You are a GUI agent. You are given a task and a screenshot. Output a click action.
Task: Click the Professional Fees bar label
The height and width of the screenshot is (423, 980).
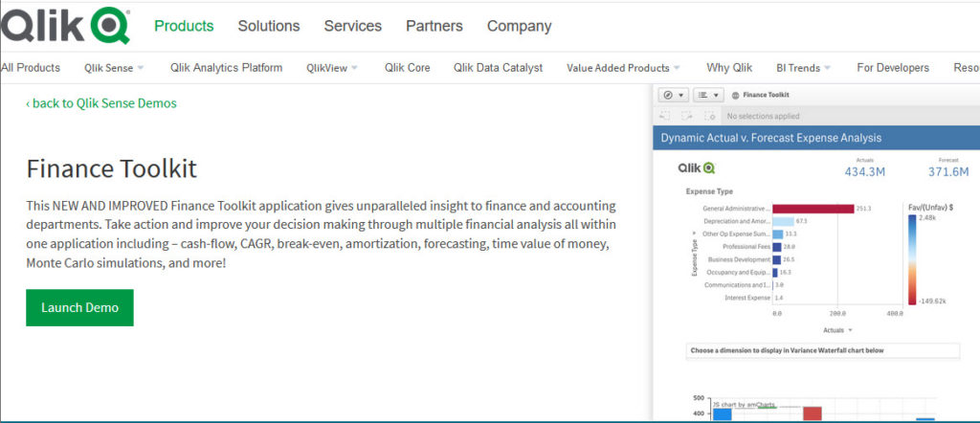point(746,247)
